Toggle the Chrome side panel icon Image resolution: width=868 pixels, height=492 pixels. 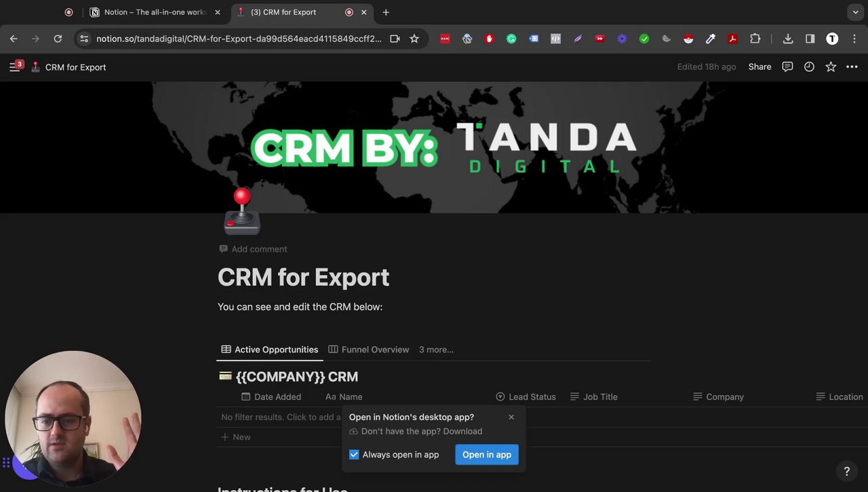click(x=810, y=39)
